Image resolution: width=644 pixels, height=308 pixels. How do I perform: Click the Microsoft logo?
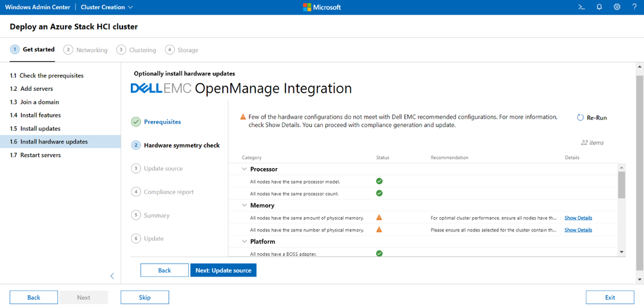[x=322, y=7]
